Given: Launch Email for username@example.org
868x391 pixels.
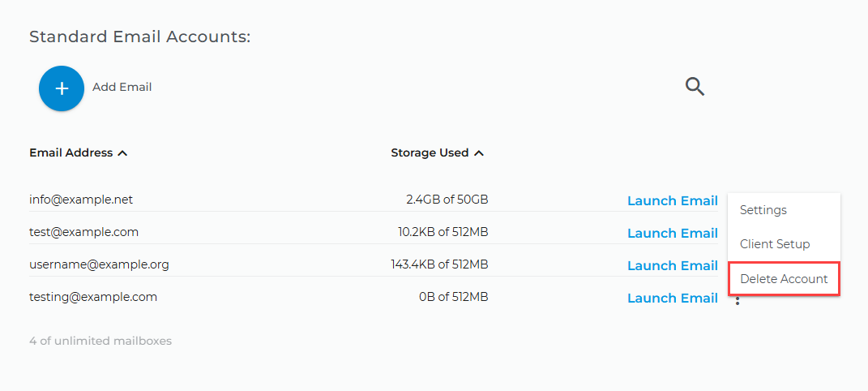Looking at the screenshot, I should tap(673, 266).
